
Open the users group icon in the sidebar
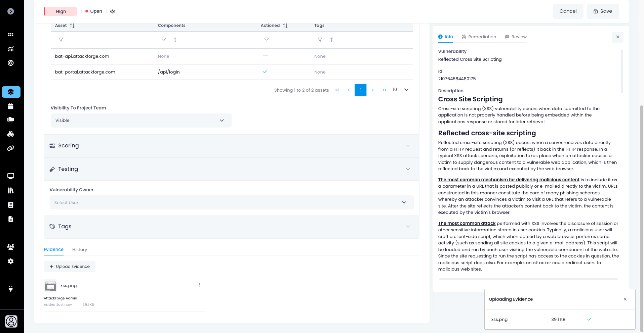click(11, 247)
